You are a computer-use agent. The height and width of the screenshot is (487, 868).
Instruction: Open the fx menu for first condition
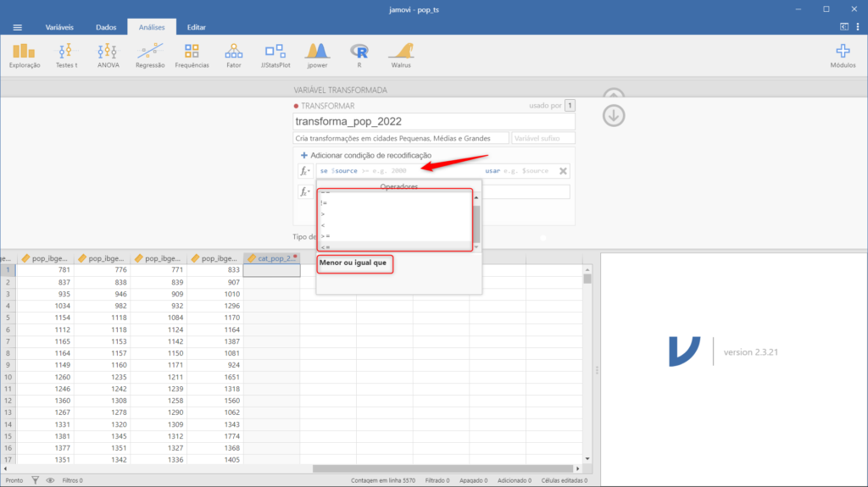[x=305, y=171]
